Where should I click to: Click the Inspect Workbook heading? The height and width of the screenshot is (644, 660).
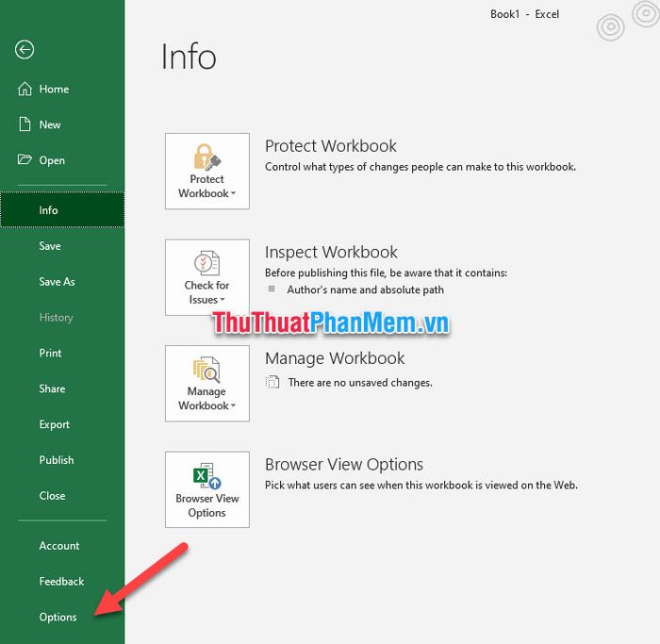point(331,252)
